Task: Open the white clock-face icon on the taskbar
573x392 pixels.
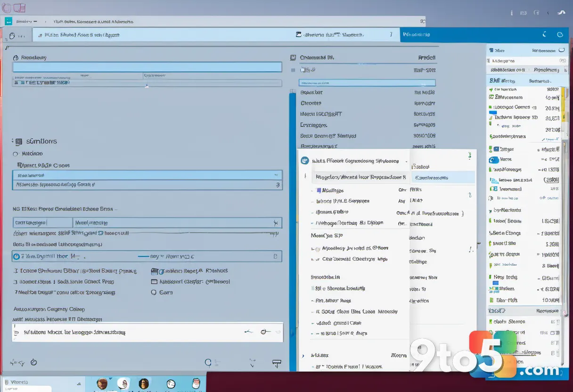Action: coord(171,384)
